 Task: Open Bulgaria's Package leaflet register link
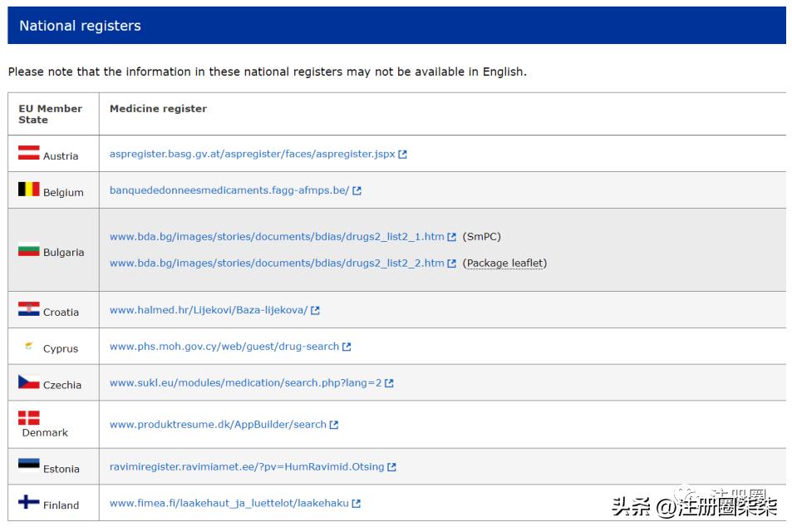(x=274, y=263)
